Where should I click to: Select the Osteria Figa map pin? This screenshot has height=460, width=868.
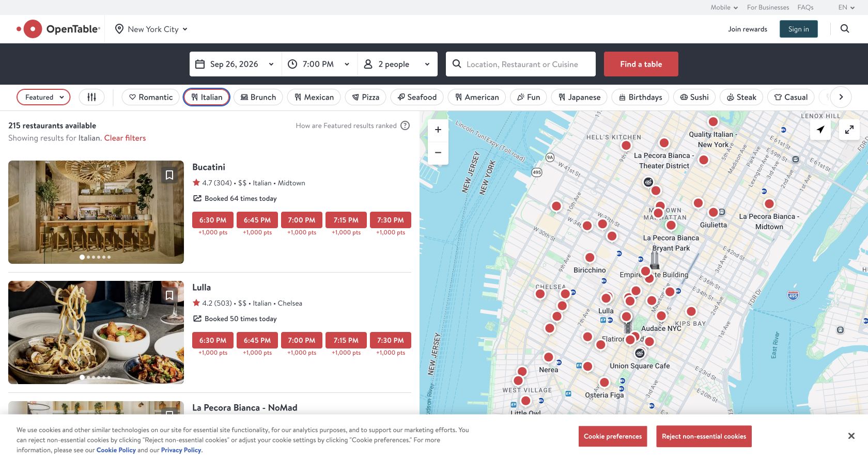[605, 383]
